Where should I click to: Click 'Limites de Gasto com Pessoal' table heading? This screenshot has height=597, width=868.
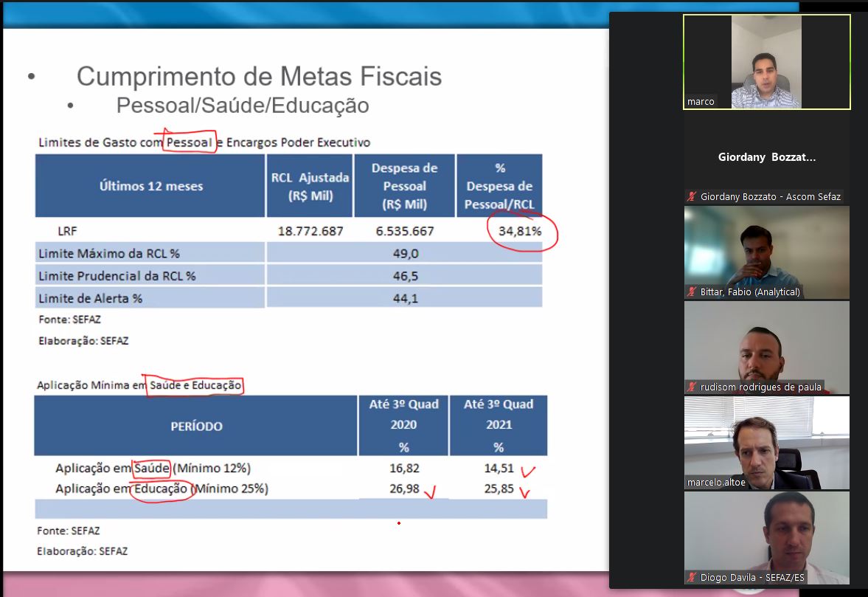204,143
